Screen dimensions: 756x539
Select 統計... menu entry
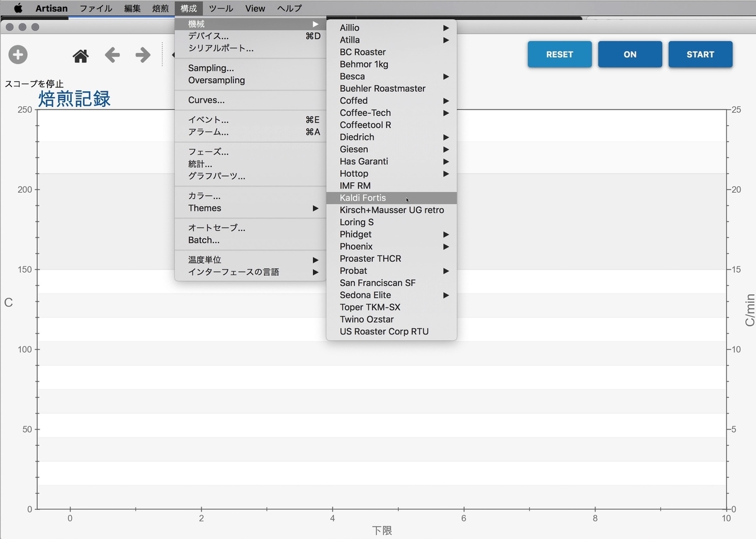(250, 164)
